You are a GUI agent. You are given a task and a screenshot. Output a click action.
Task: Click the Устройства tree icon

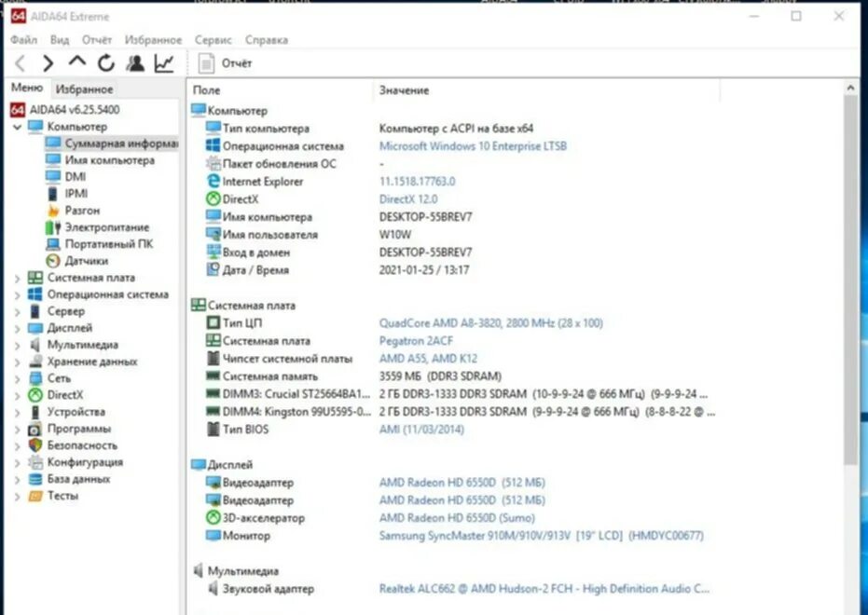point(35,412)
